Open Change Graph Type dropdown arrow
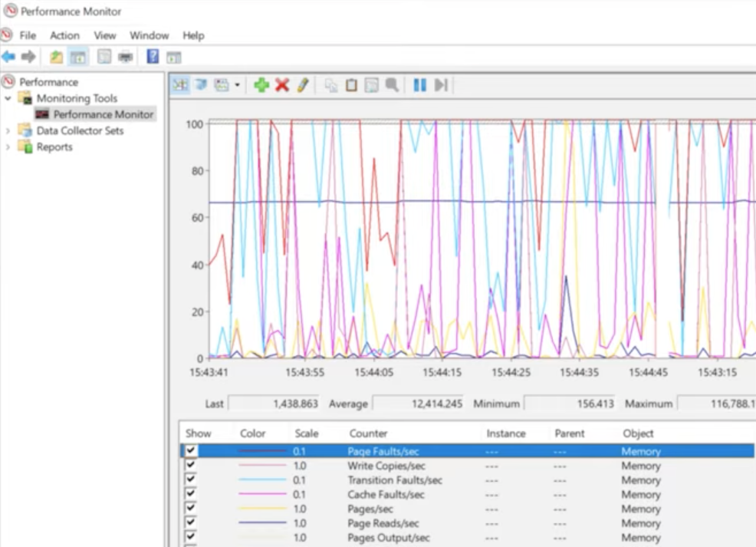756x547 pixels. pyautogui.click(x=237, y=85)
